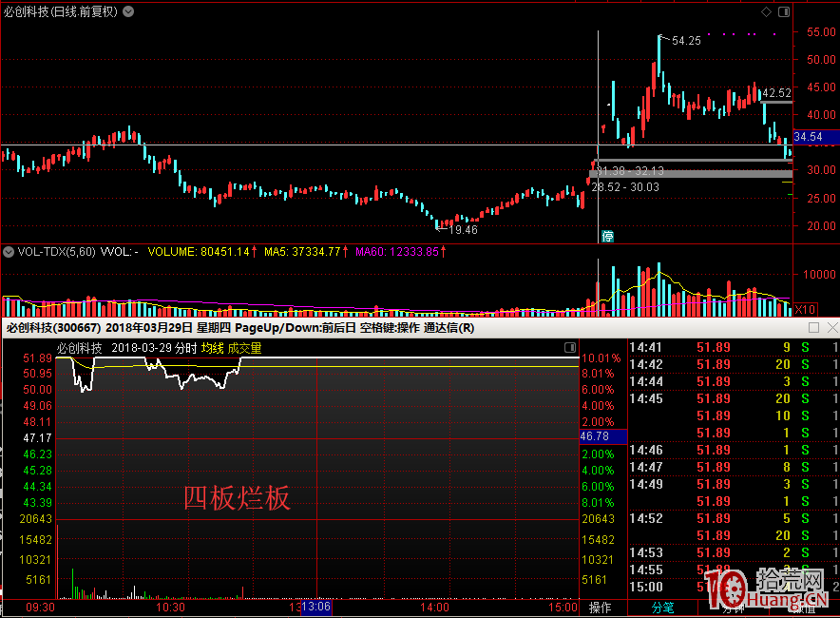Click the 操作 button at bottom

[600, 608]
